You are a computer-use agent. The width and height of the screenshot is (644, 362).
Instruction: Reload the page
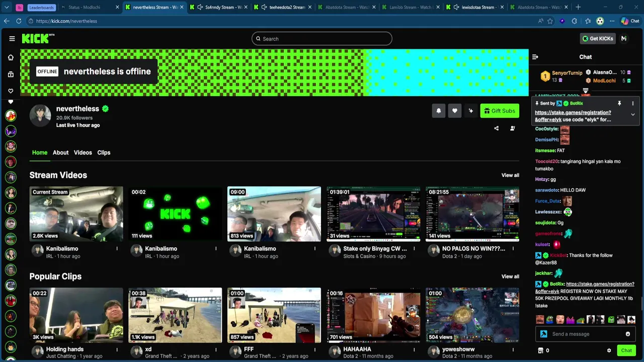[x=19, y=21]
